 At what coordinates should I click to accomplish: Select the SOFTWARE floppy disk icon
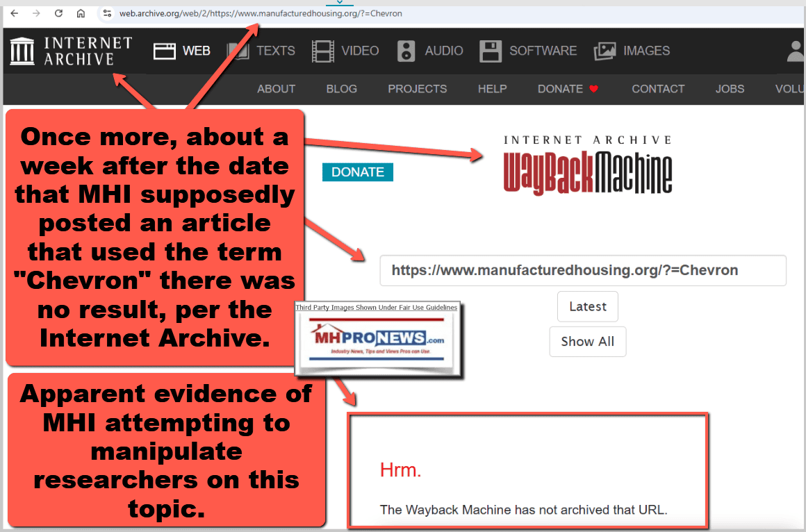[x=491, y=51]
